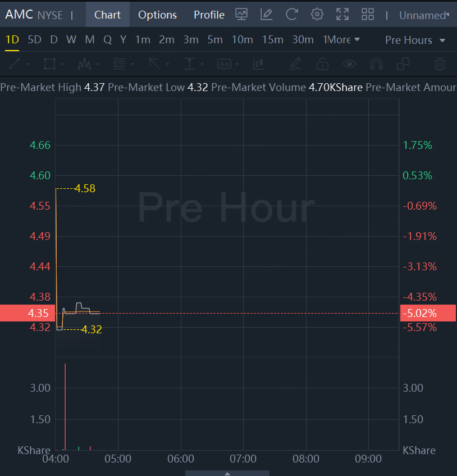457x476 pixels.
Task: Select the 3m interval
Action: coord(191,40)
